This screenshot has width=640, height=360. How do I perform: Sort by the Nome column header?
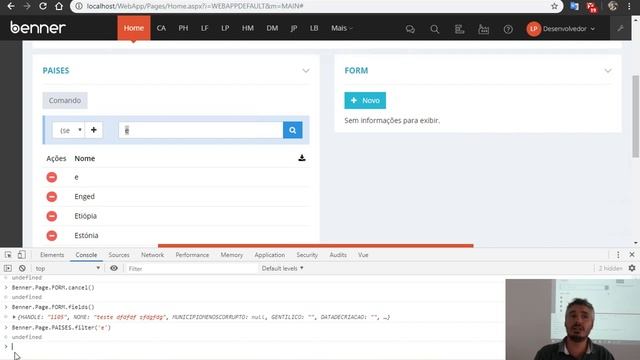85,158
